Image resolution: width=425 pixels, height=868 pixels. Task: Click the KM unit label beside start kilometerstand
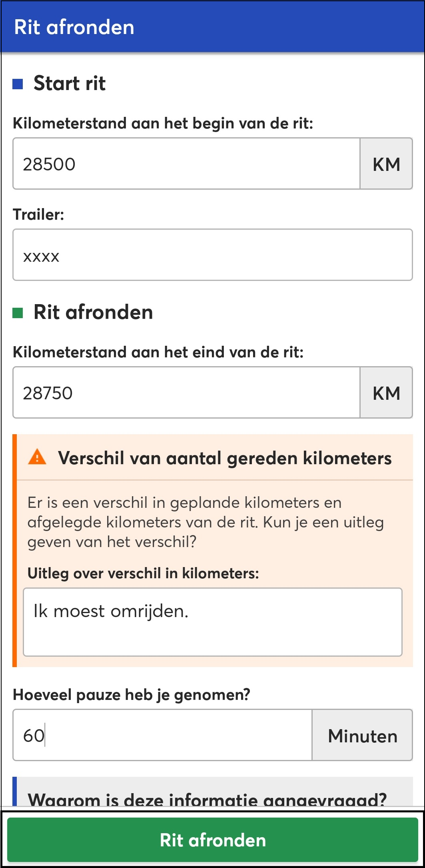tap(386, 164)
